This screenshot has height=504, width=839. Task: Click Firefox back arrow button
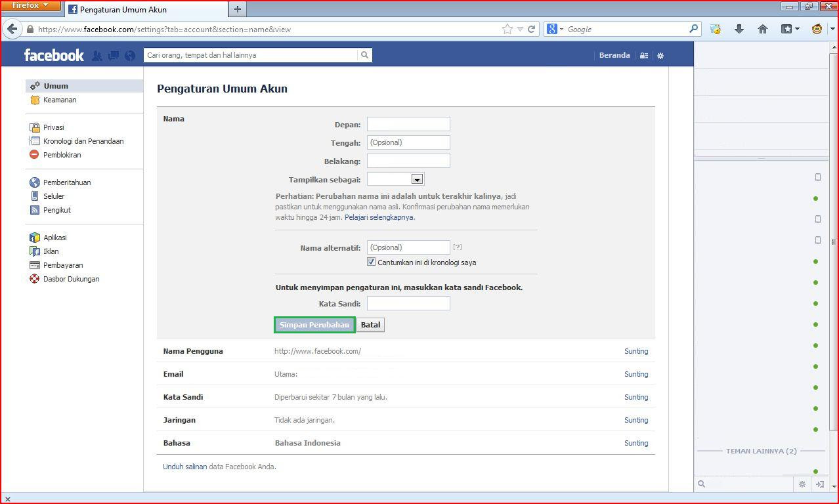tap(12, 29)
